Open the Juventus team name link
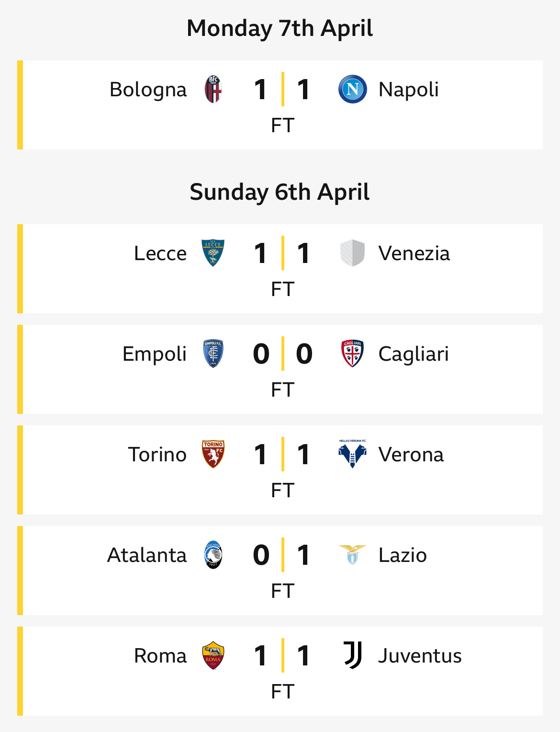The width and height of the screenshot is (560, 732). click(x=420, y=656)
